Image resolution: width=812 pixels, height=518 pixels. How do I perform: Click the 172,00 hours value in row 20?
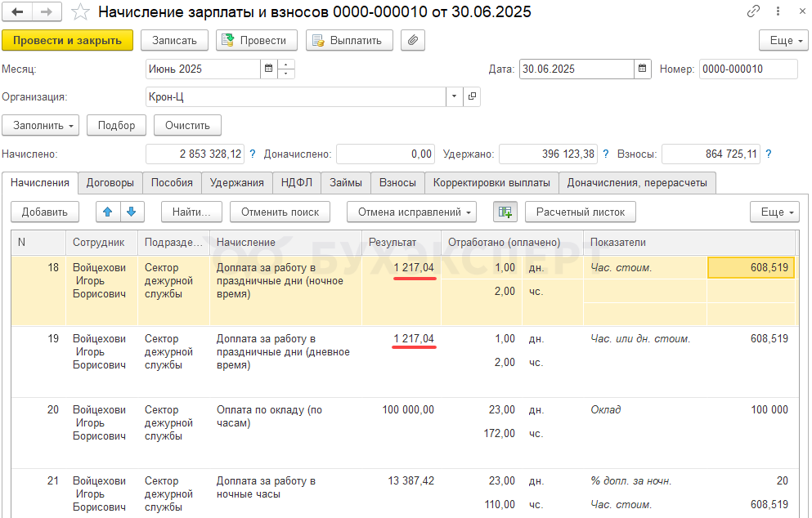coord(499,433)
